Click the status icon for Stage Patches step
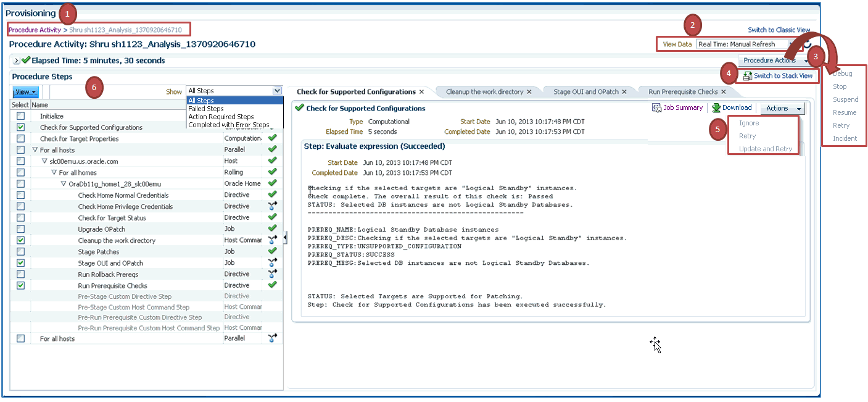Image resolution: width=868 pixels, height=402 pixels. click(x=272, y=251)
